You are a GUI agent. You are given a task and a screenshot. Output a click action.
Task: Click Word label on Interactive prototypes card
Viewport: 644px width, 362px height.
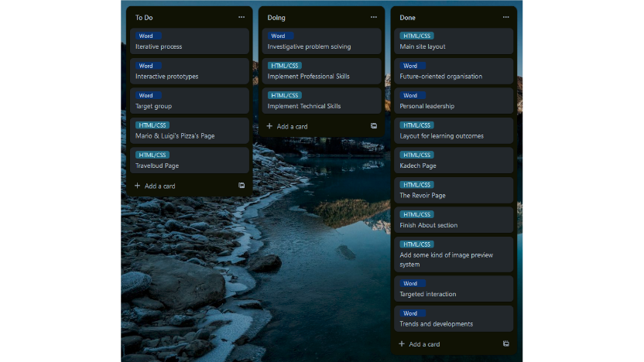click(149, 66)
